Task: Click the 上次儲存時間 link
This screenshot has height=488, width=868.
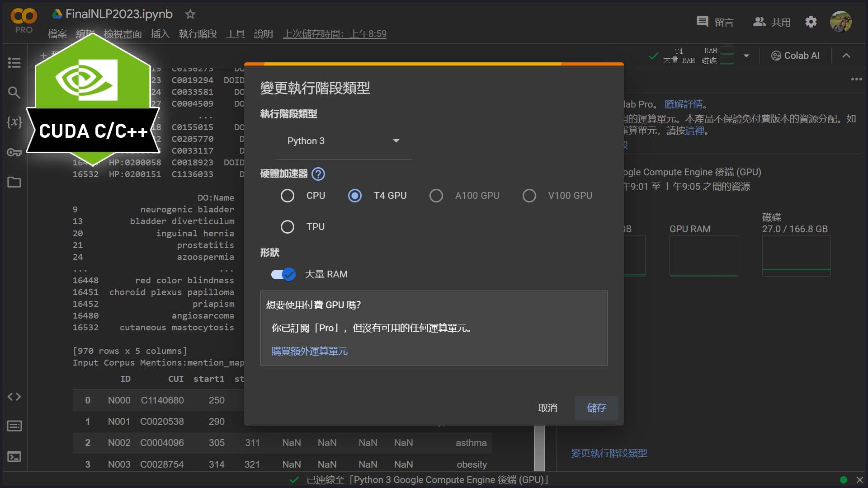Action: [x=335, y=34]
